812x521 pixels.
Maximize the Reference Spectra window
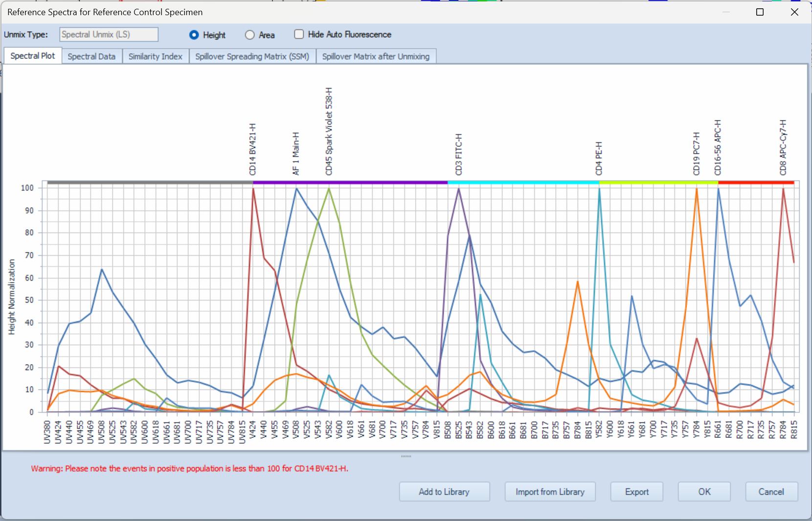point(760,12)
